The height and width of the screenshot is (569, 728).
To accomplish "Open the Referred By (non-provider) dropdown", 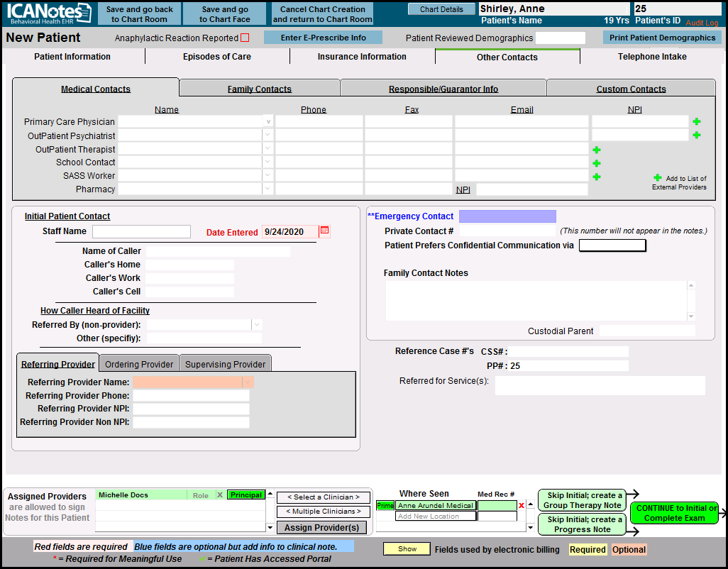I will point(257,325).
